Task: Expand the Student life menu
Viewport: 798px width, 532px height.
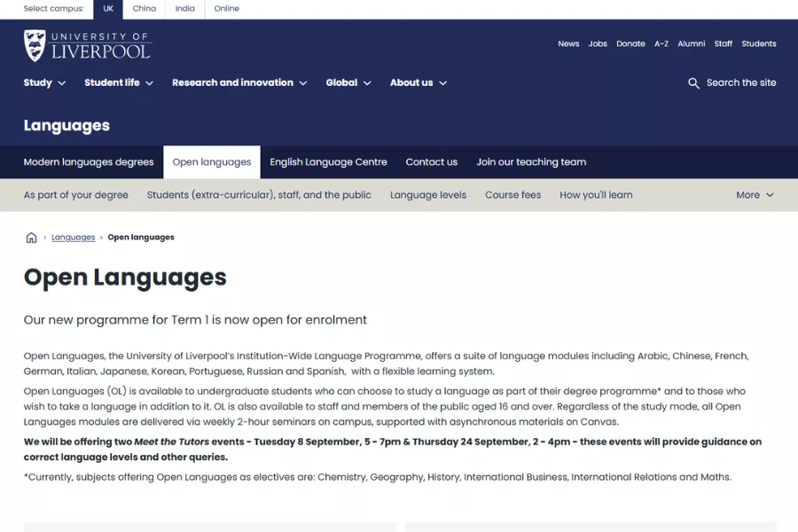Action: pos(119,82)
